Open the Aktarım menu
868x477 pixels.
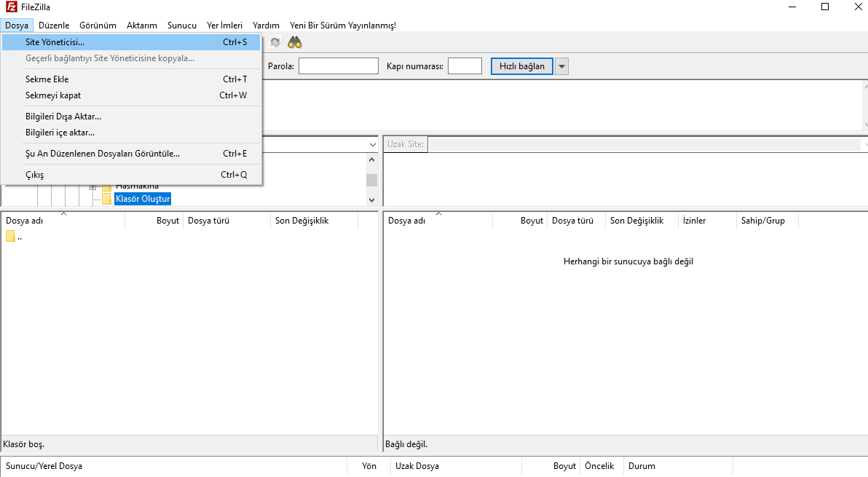142,25
